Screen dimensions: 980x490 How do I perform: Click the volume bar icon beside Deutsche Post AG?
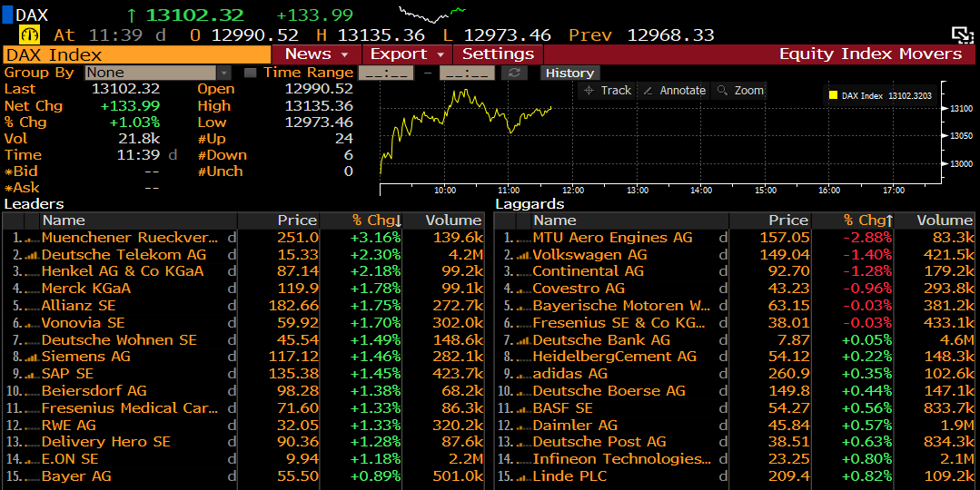tap(522, 443)
